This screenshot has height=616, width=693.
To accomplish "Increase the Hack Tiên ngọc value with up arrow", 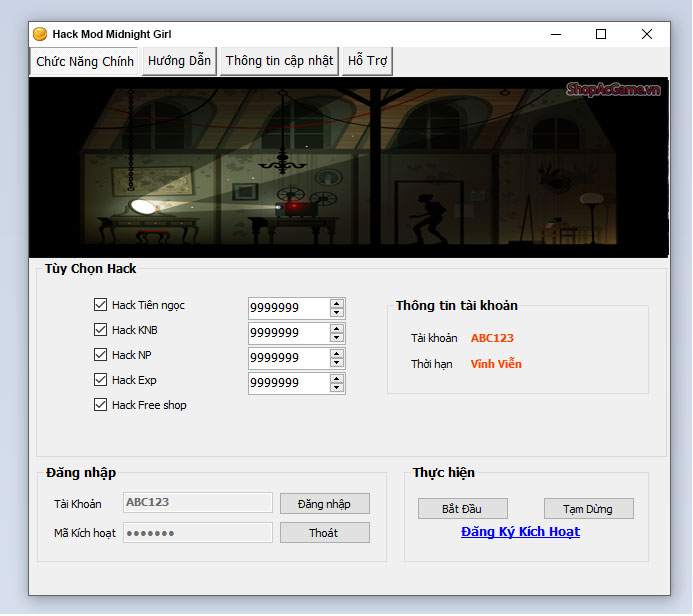I will [337, 304].
